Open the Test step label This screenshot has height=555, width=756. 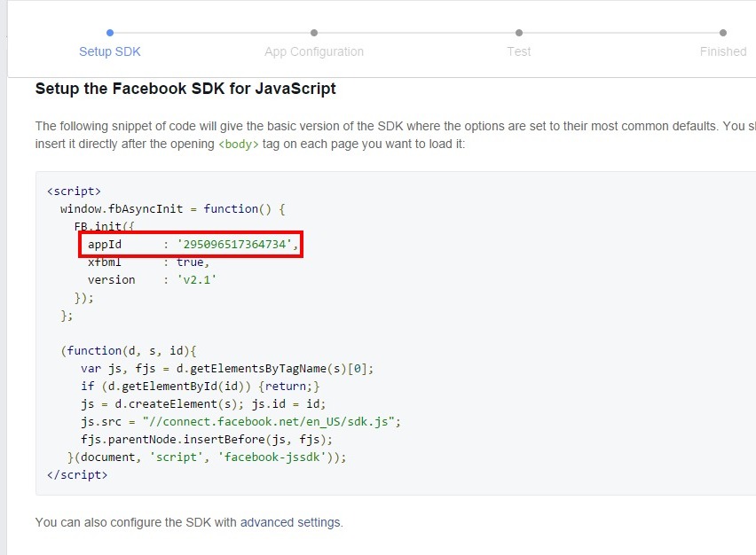[x=518, y=51]
